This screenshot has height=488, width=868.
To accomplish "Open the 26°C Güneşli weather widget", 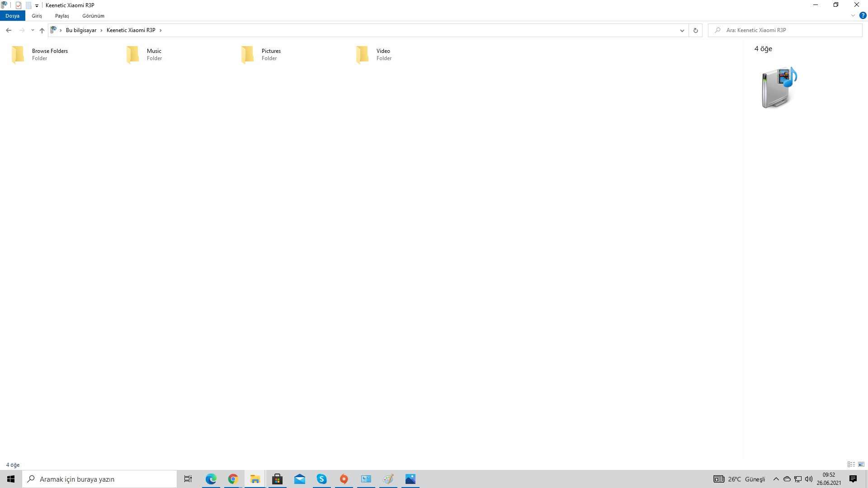I will click(740, 479).
